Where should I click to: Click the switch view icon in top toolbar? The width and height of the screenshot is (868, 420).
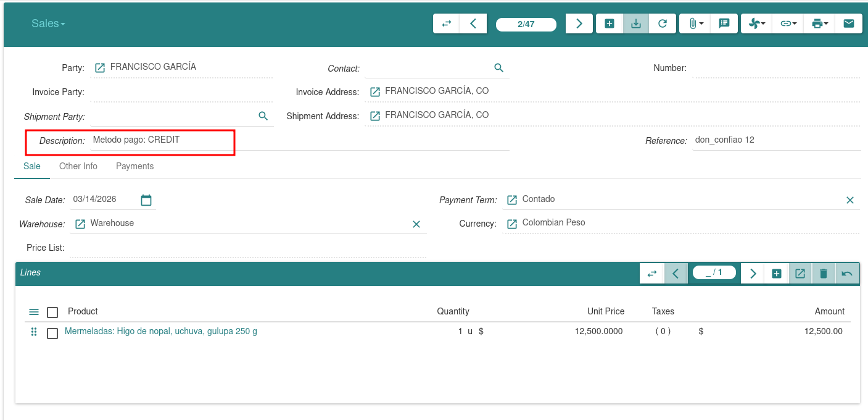[447, 23]
